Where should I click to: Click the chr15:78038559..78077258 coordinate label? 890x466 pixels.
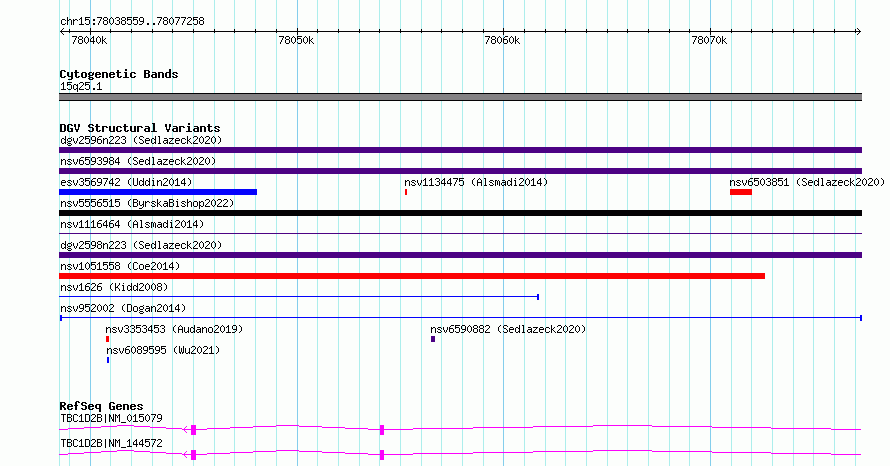(132, 22)
